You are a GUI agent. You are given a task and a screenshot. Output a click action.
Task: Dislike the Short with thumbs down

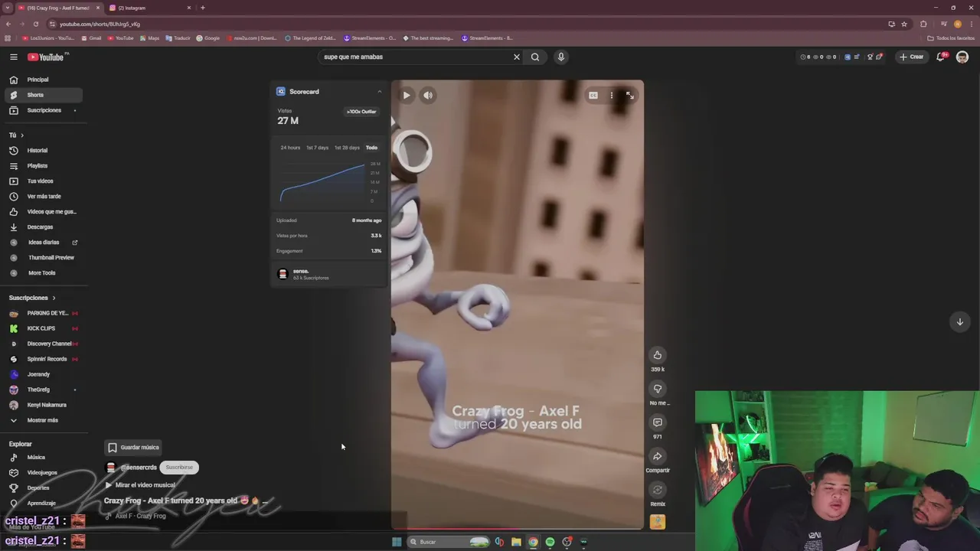pos(658,389)
